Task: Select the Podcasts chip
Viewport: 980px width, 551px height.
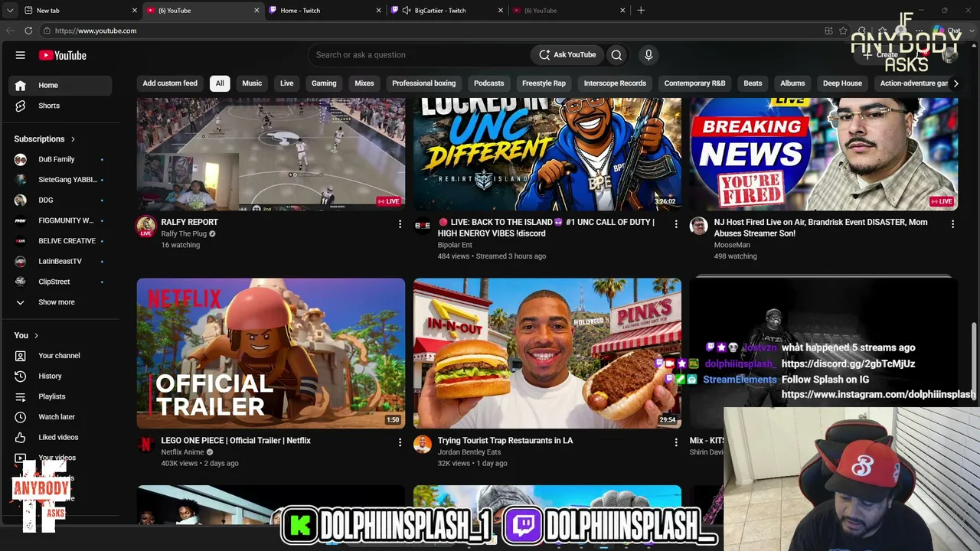Action: pyautogui.click(x=489, y=83)
